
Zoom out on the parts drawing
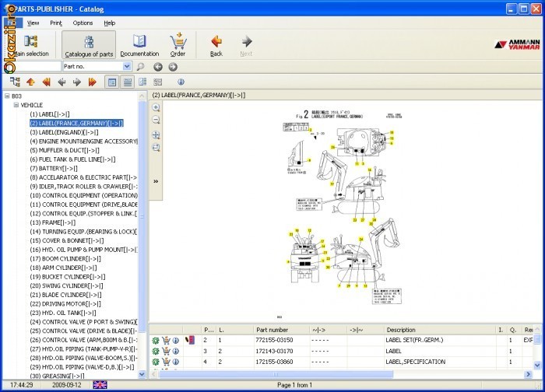[156, 120]
